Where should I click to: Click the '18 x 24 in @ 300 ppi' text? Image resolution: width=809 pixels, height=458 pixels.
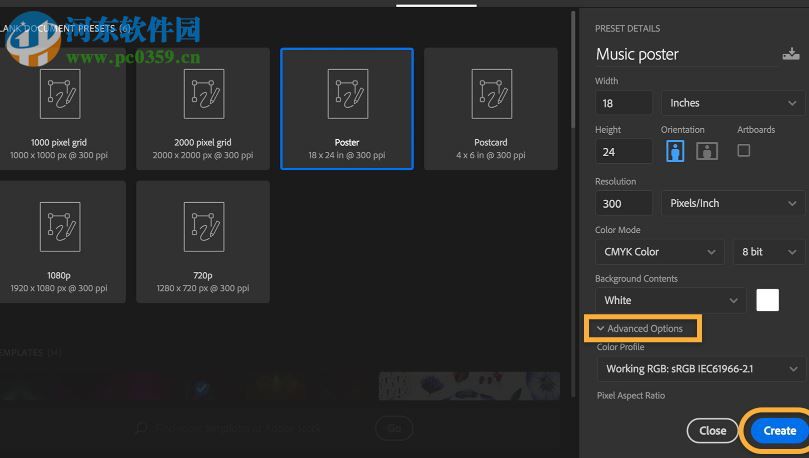(x=347, y=155)
